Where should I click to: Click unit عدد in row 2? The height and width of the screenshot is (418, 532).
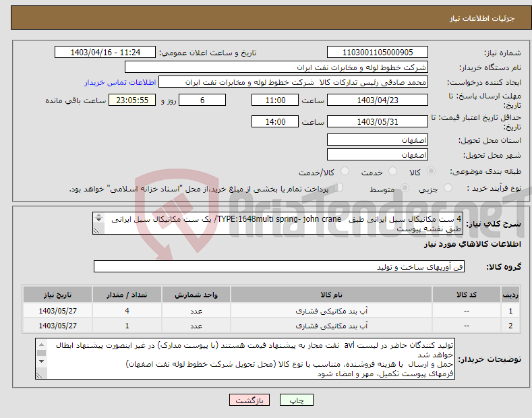(196, 326)
